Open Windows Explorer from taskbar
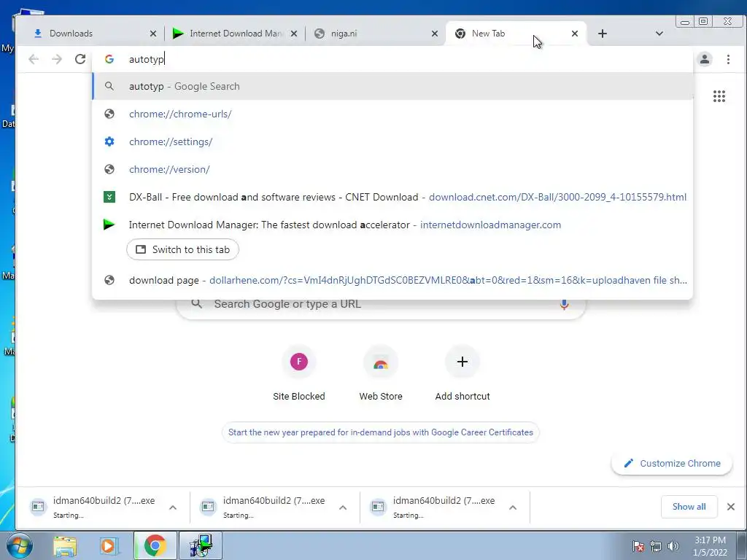Image resolution: width=747 pixels, height=560 pixels. point(65,545)
